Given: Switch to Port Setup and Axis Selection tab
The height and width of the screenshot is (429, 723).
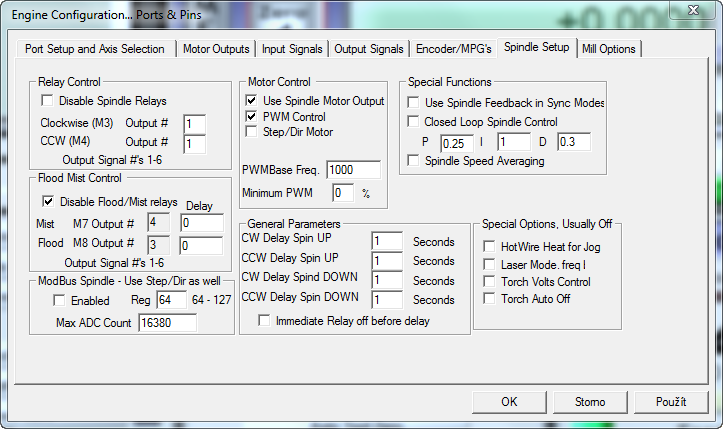Looking at the screenshot, I should tap(94, 48).
